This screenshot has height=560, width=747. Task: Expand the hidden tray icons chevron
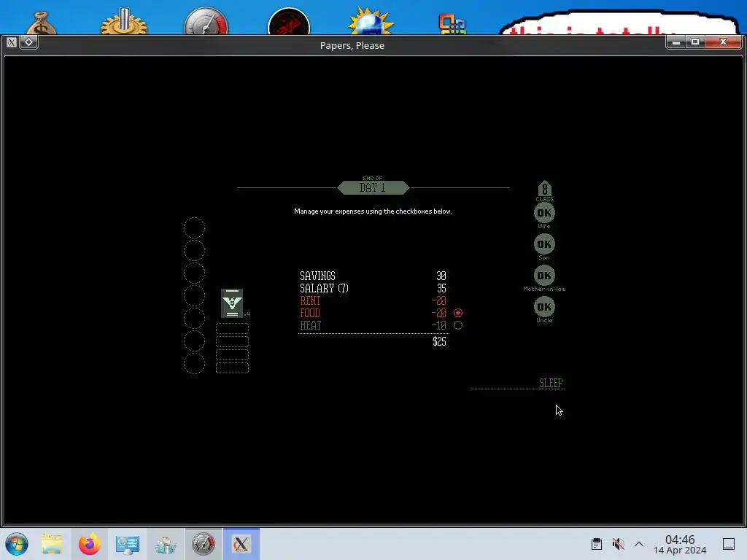click(x=639, y=544)
